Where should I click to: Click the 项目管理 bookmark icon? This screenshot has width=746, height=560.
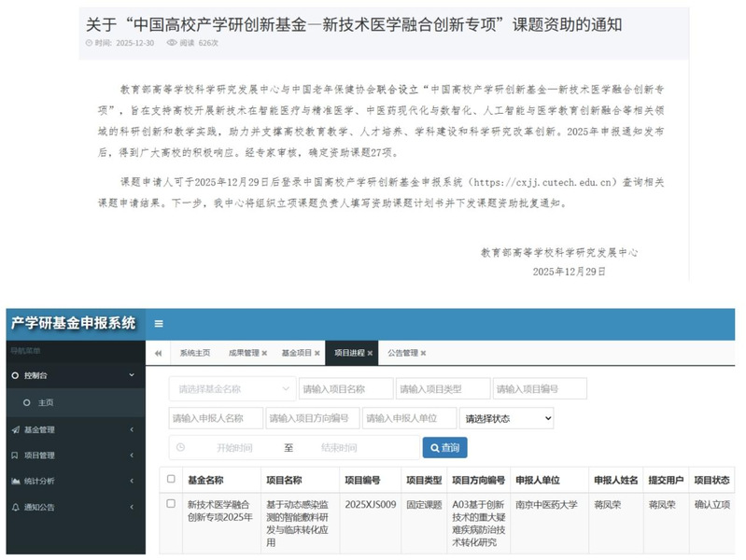point(15,455)
